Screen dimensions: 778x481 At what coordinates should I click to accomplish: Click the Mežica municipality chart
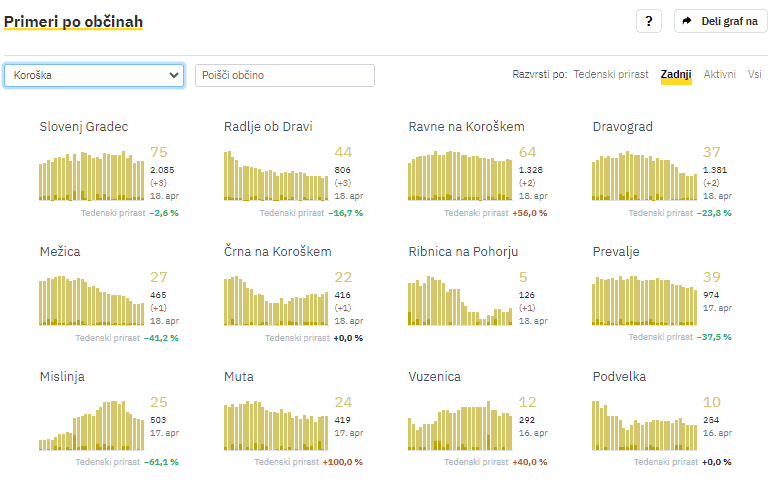tap(91, 301)
